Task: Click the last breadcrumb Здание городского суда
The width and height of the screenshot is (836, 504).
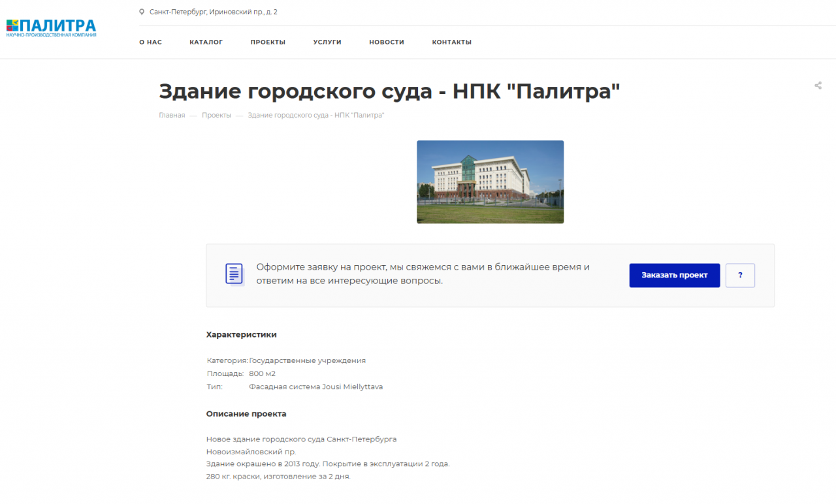Action: click(316, 116)
